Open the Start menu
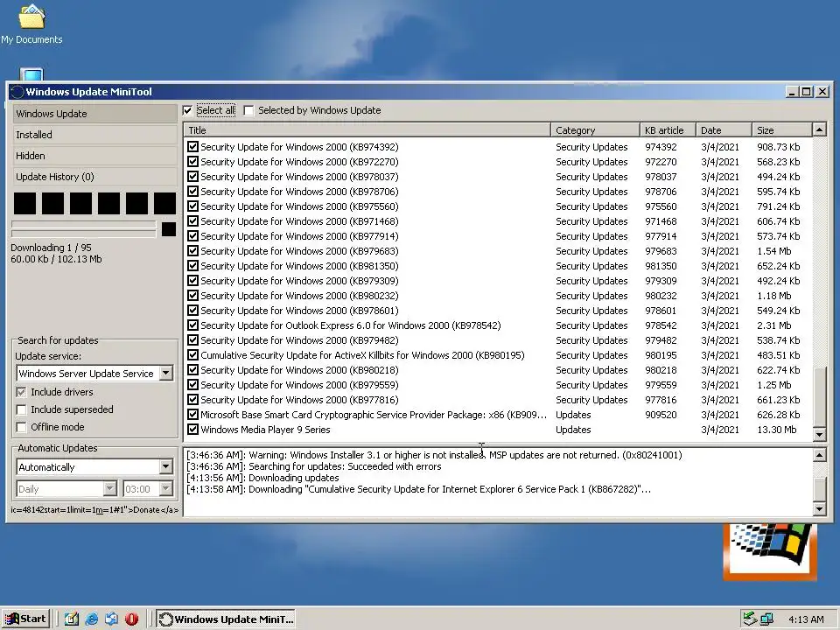 (x=25, y=619)
